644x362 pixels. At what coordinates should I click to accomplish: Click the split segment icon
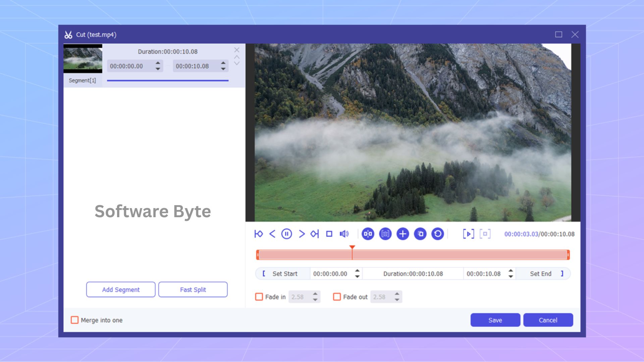(368, 234)
